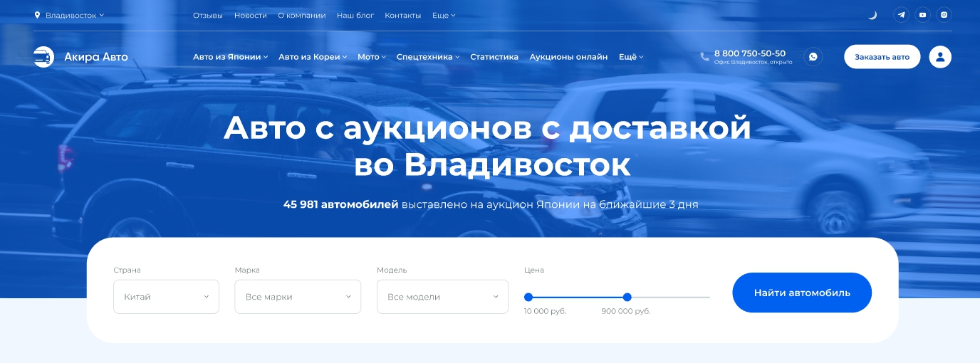Open the user account profile icon
The image size is (980, 363).
pyautogui.click(x=940, y=57)
